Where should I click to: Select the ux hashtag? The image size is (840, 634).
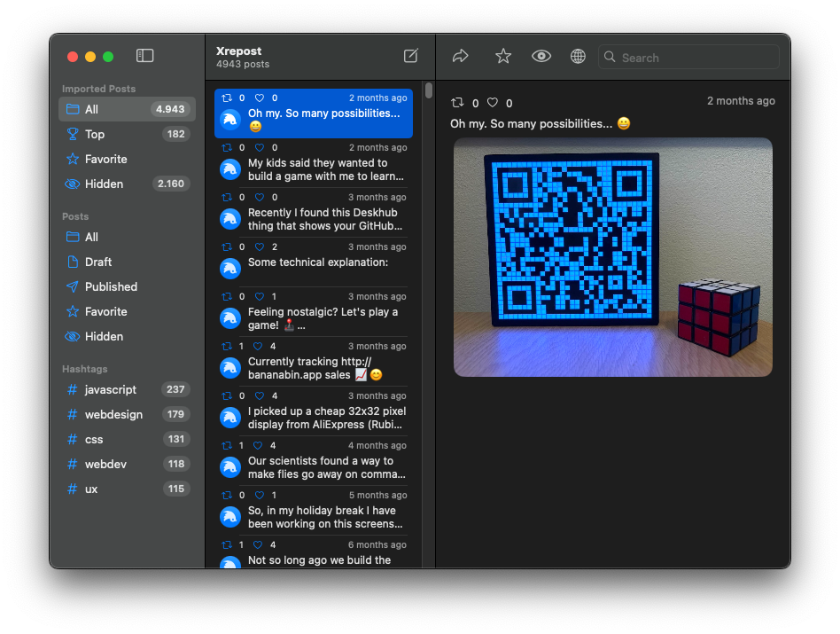pos(91,489)
